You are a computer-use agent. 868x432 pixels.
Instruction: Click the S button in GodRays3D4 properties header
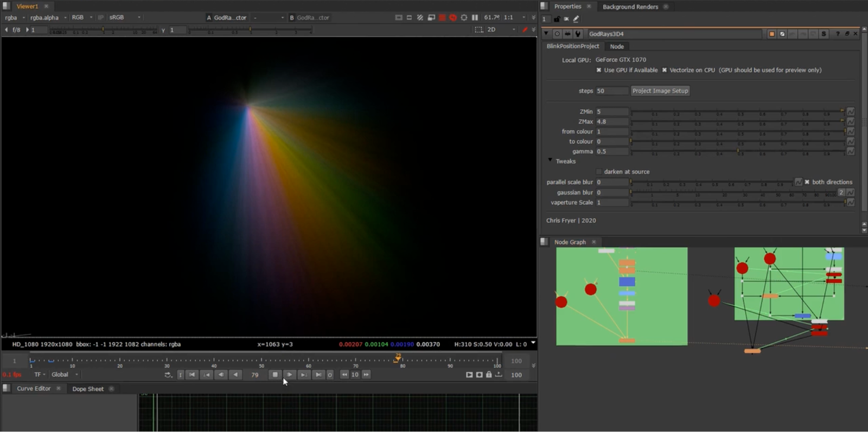coord(824,34)
